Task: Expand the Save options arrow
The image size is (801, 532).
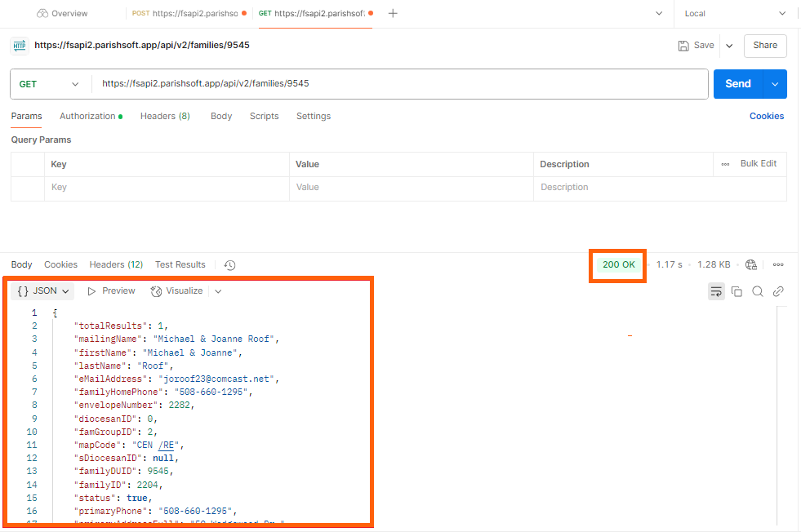Action: [x=729, y=46]
